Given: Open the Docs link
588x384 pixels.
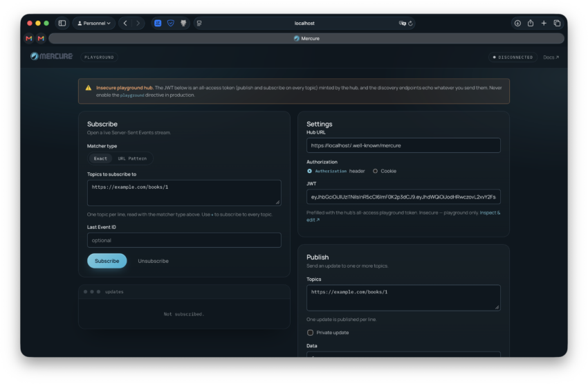Looking at the screenshot, I should 551,57.
